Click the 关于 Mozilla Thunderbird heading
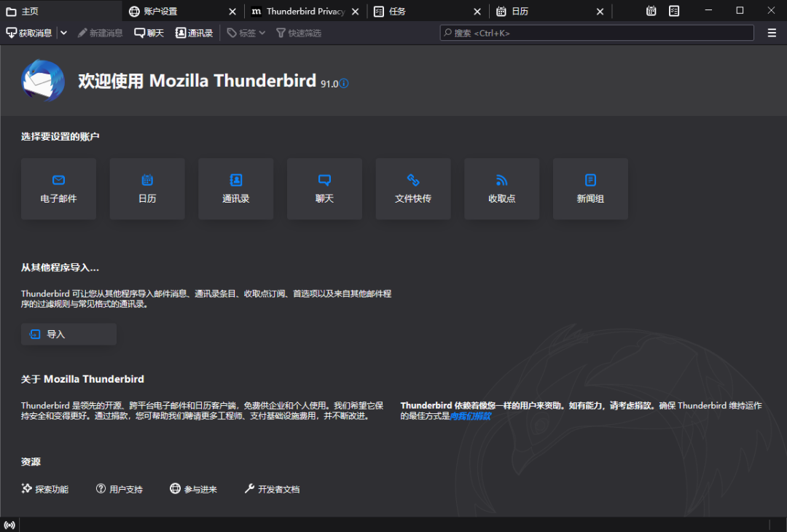 point(82,379)
